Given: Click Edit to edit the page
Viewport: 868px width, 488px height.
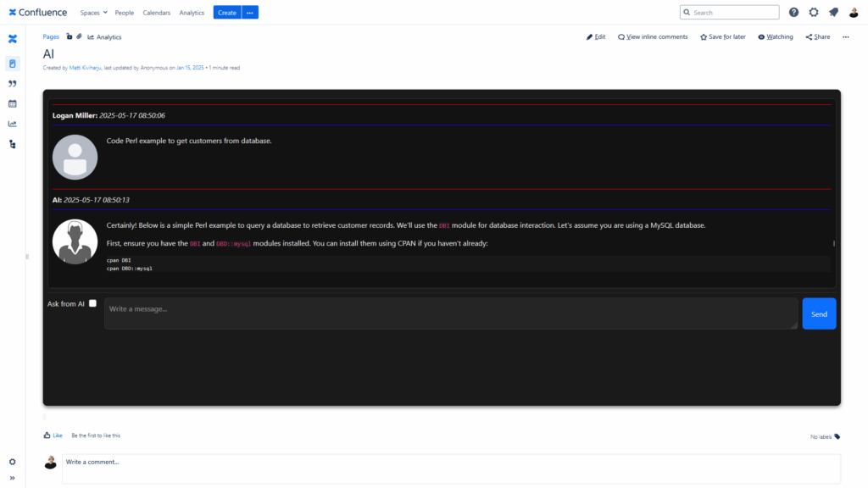Looking at the screenshot, I should (596, 36).
